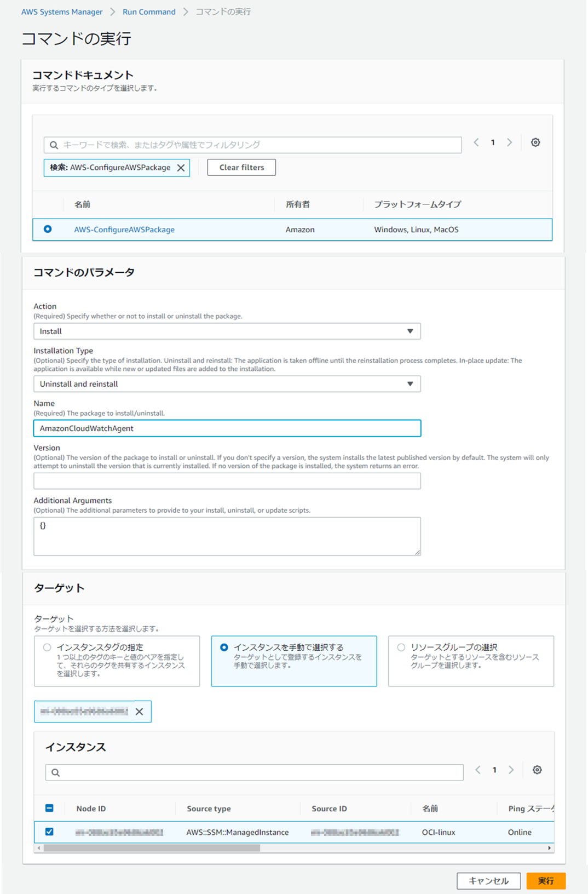The height and width of the screenshot is (894, 588).
Task: Remove the selected instance tag
Action: tap(139, 712)
